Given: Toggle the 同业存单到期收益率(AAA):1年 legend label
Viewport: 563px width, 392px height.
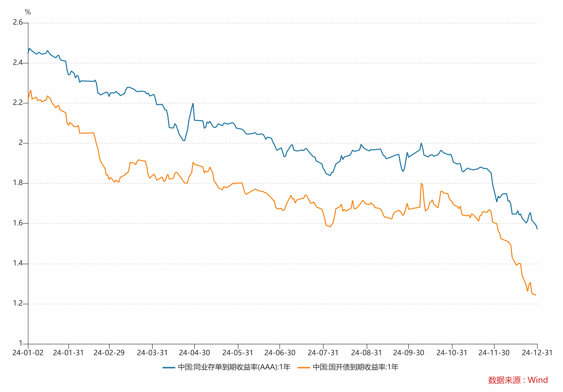Looking at the screenshot, I should click(x=234, y=367).
